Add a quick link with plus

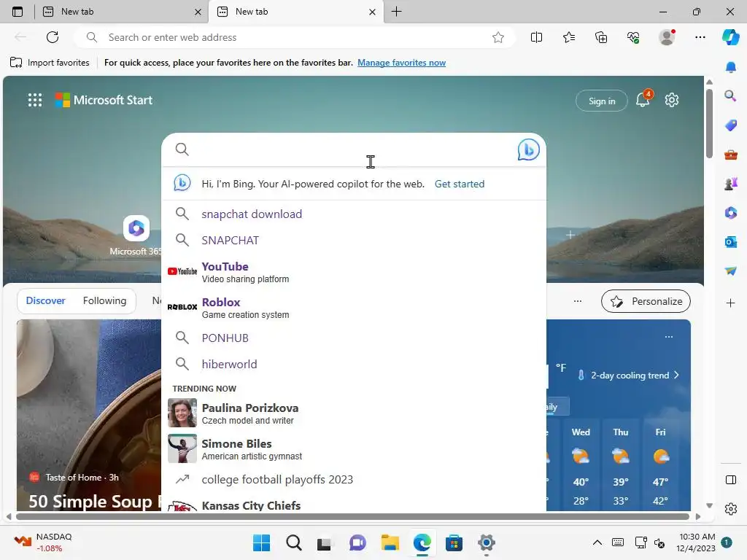click(x=570, y=235)
